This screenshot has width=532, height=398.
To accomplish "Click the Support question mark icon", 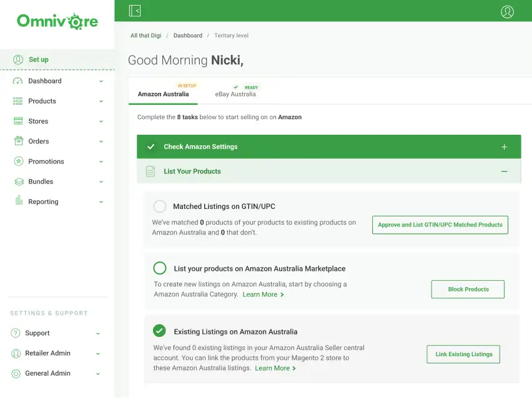I will click(x=16, y=333).
